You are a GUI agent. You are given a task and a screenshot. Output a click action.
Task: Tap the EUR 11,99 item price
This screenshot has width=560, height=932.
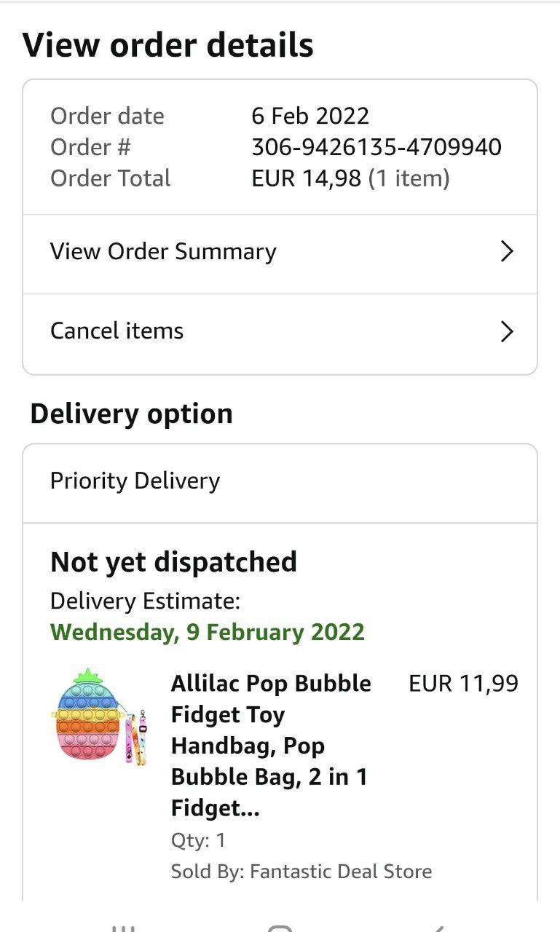point(463,684)
